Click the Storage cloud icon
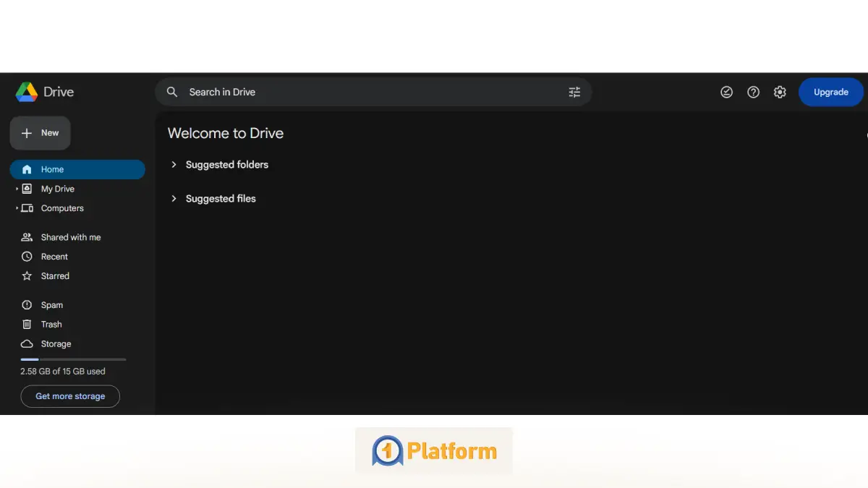Screen dimensions: 868x488 pyautogui.click(x=27, y=344)
